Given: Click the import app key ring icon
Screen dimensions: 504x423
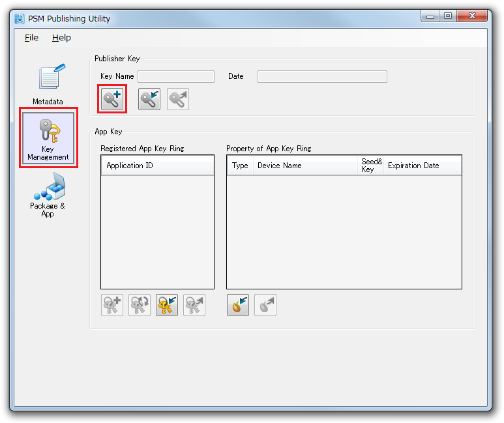Looking at the screenshot, I should pyautogui.click(x=167, y=305).
